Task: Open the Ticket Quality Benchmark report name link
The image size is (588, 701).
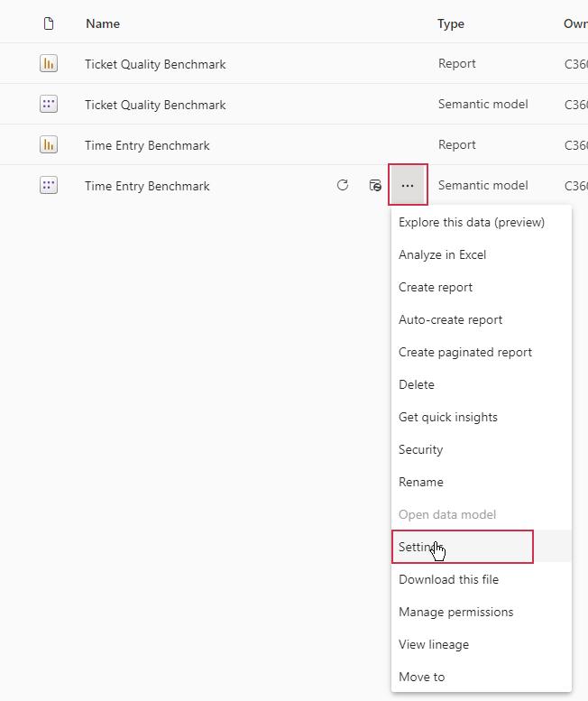Action: [155, 64]
